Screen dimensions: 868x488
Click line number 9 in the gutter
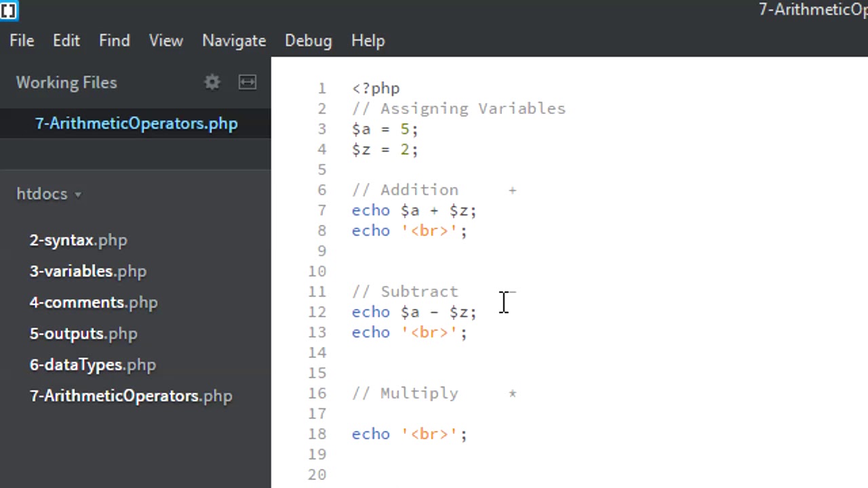(x=322, y=251)
